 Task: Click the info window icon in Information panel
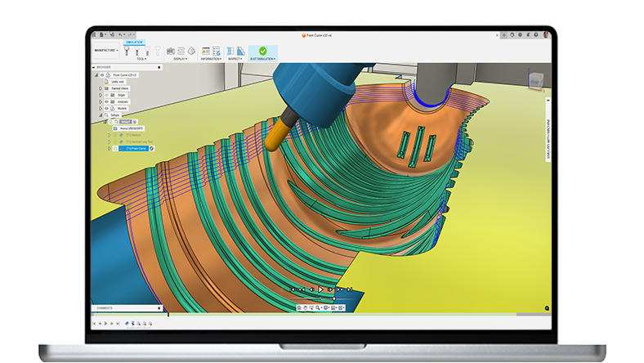[x=206, y=51]
